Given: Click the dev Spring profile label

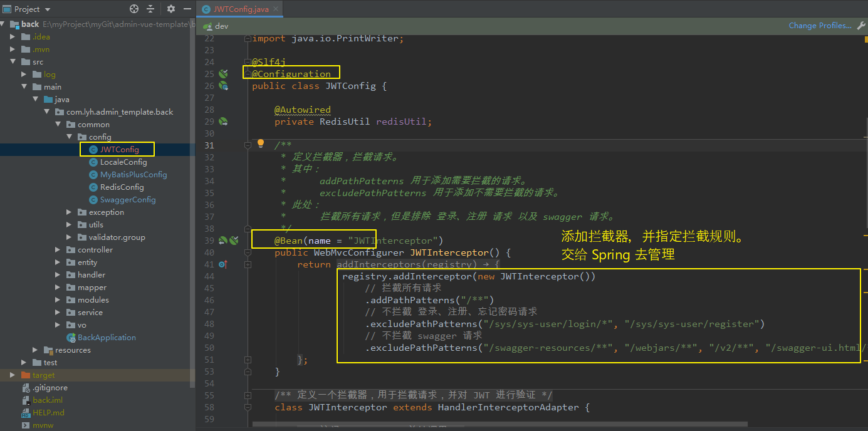Looking at the screenshot, I should coord(222,26).
